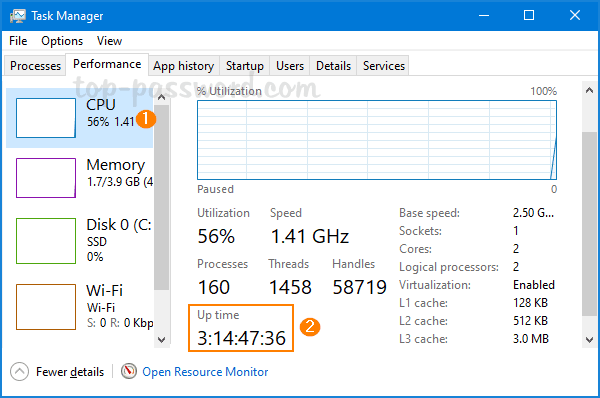Open the Options menu

(62, 41)
